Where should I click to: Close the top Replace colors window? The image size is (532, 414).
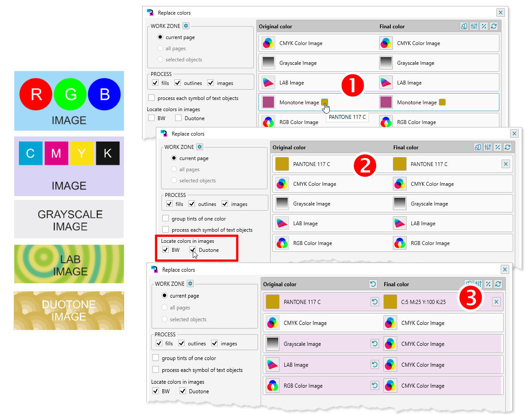[501, 12]
